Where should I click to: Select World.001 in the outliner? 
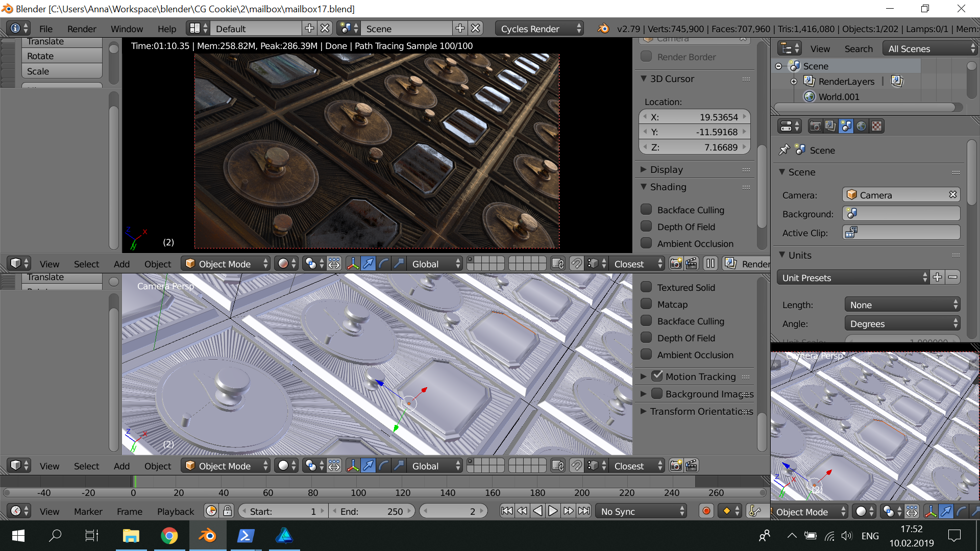(x=839, y=96)
